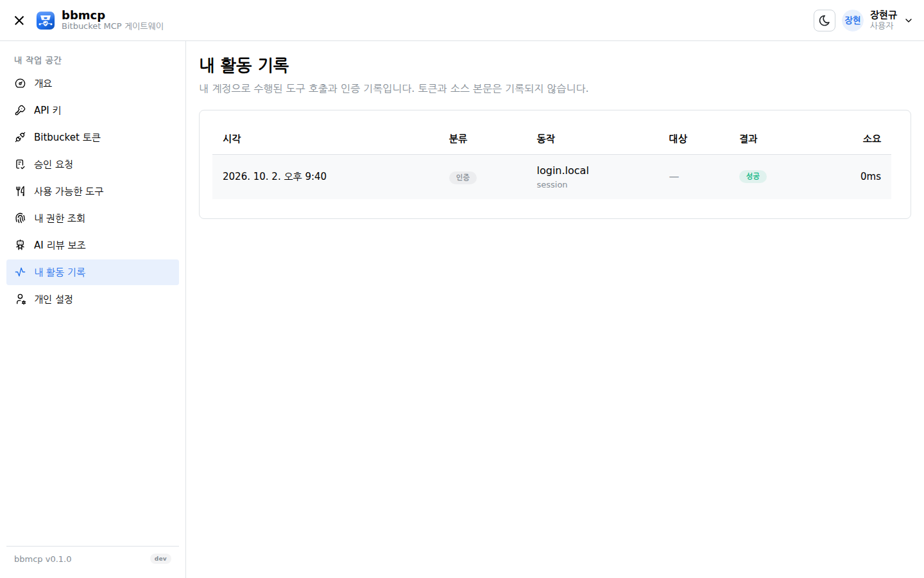Click the 결과 column header
Image resolution: width=924 pixels, height=578 pixels.
pos(748,139)
